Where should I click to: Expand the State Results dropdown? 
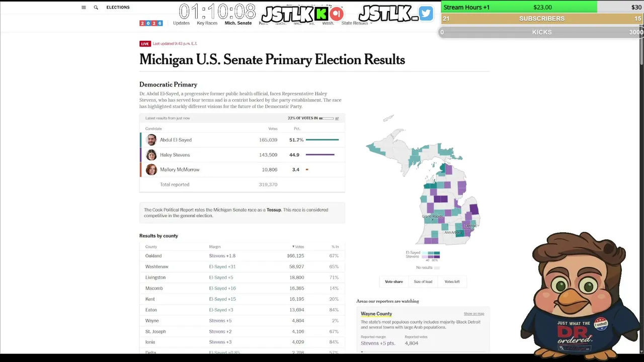point(357,23)
